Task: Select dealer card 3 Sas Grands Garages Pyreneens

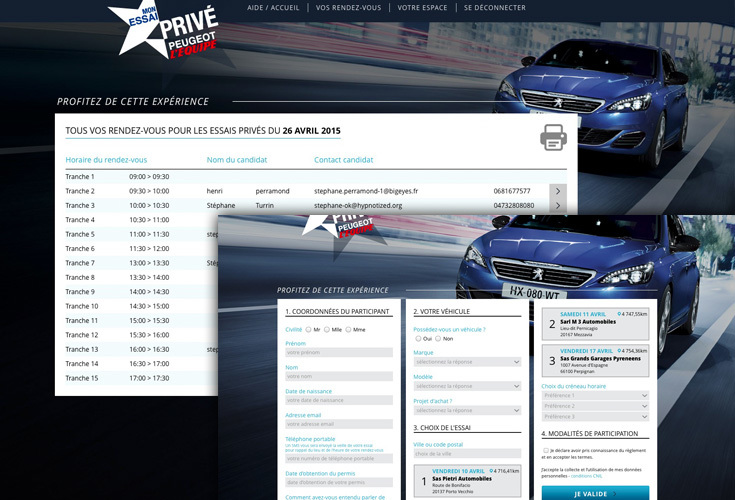Action: click(x=595, y=361)
